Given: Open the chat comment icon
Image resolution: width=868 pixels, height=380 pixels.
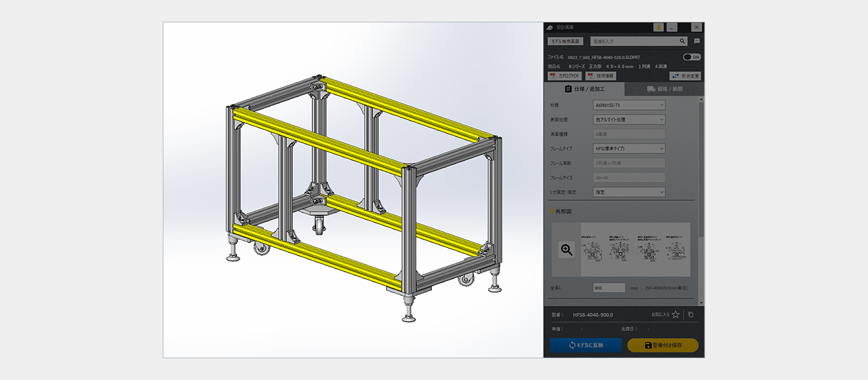Looking at the screenshot, I should click(x=696, y=41).
